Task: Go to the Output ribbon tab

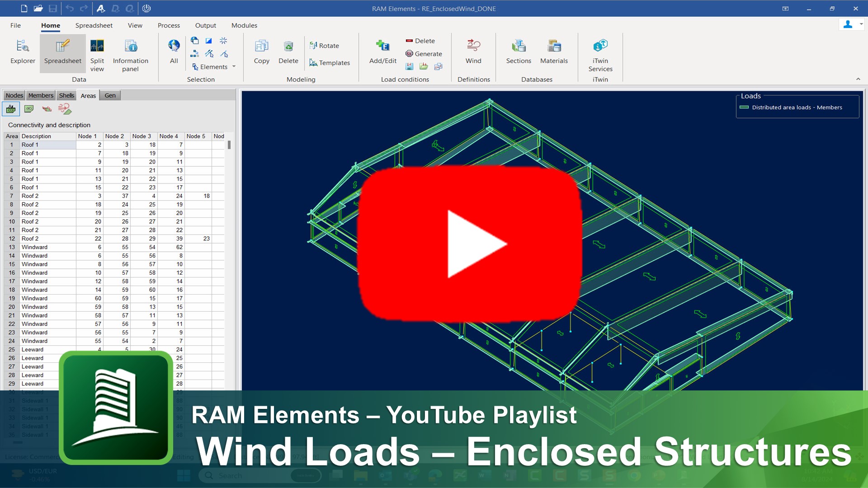Action: pyautogui.click(x=205, y=25)
